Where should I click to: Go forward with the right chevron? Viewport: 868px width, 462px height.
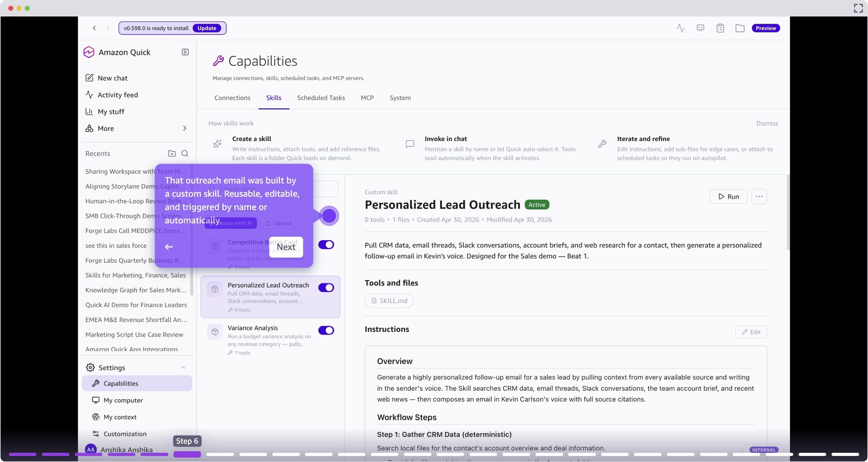point(108,28)
